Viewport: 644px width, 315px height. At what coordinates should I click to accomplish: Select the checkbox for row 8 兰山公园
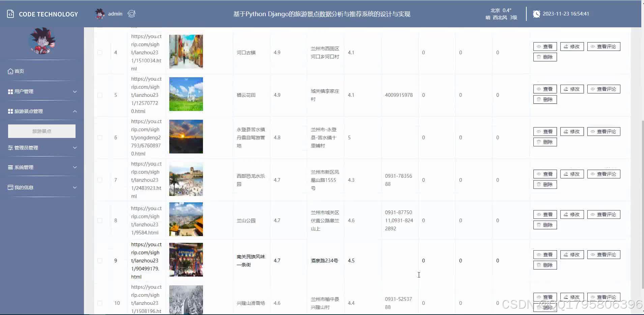point(99,220)
